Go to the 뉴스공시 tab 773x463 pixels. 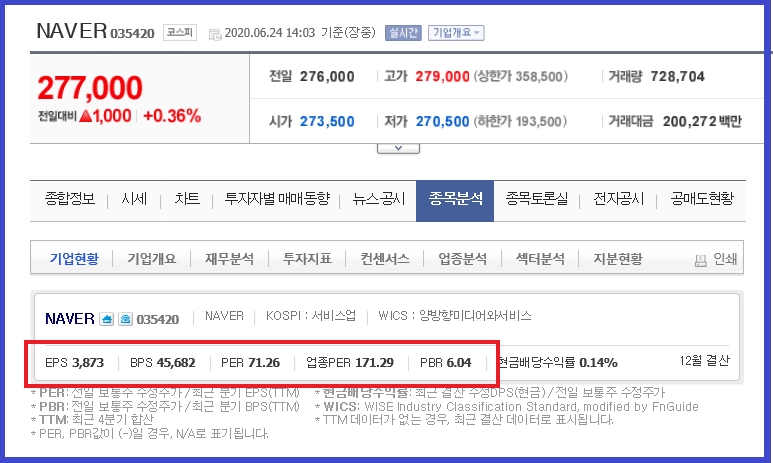[379, 199]
